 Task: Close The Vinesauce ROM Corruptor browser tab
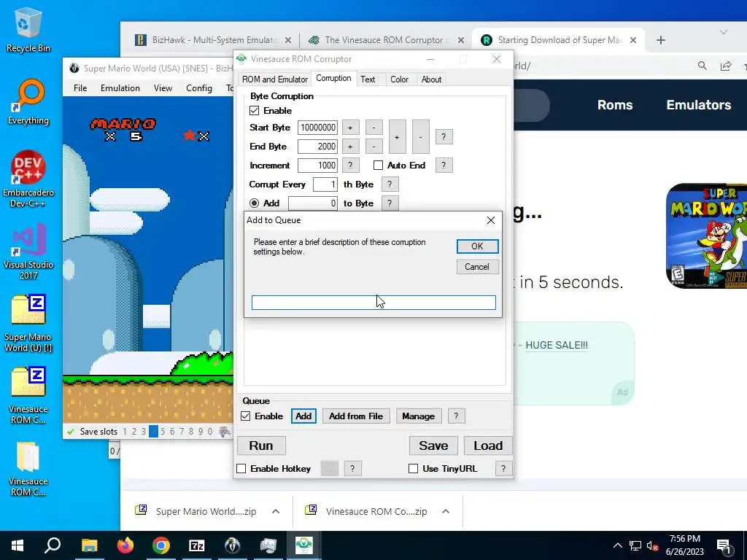coord(461,40)
